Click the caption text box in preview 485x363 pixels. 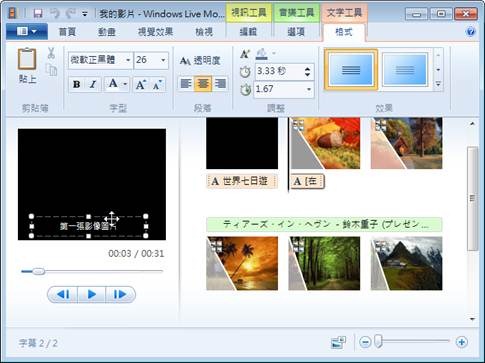(x=88, y=226)
